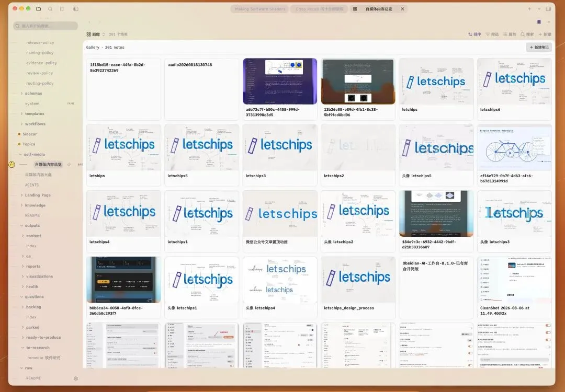Viewport: 565px width, 392px height.
Task: Open the letschips_design_process card
Action: 358,287
